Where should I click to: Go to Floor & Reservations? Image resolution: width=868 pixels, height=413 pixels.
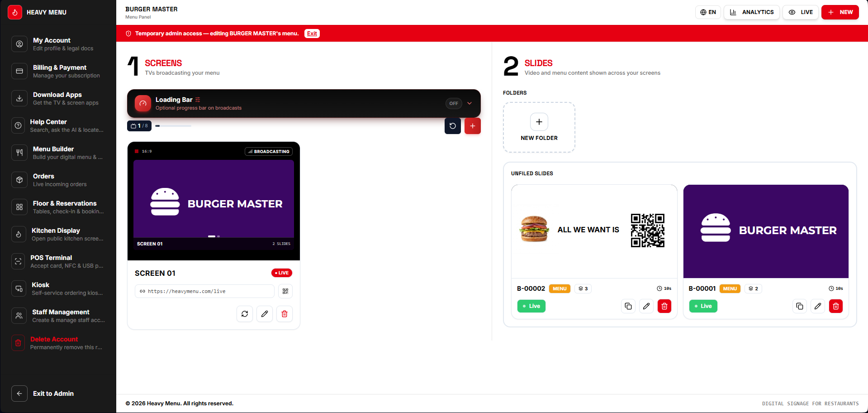(x=58, y=207)
